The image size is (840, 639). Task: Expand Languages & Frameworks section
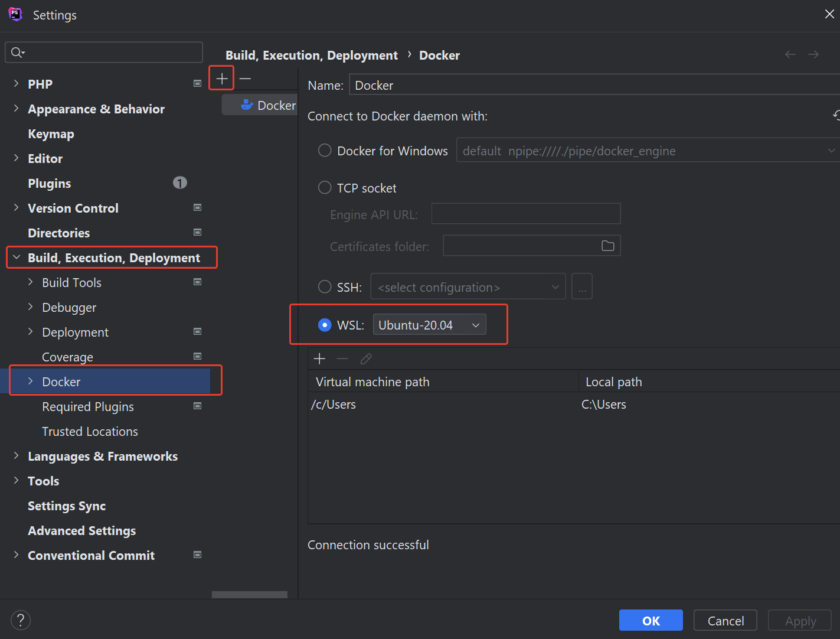tap(16, 456)
